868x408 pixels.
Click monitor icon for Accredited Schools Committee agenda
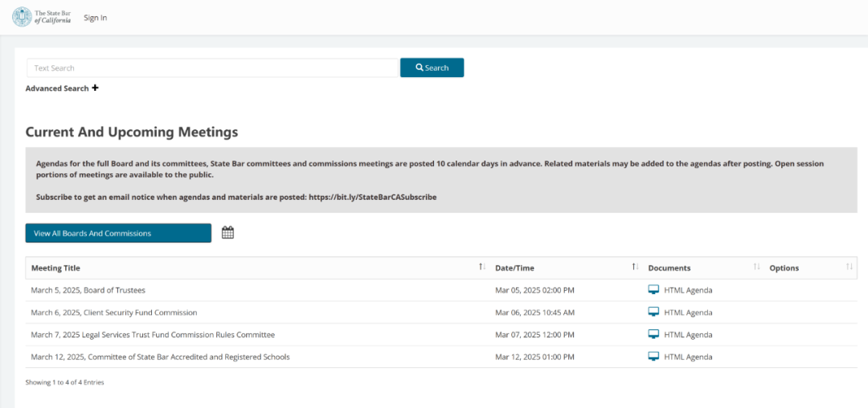653,357
